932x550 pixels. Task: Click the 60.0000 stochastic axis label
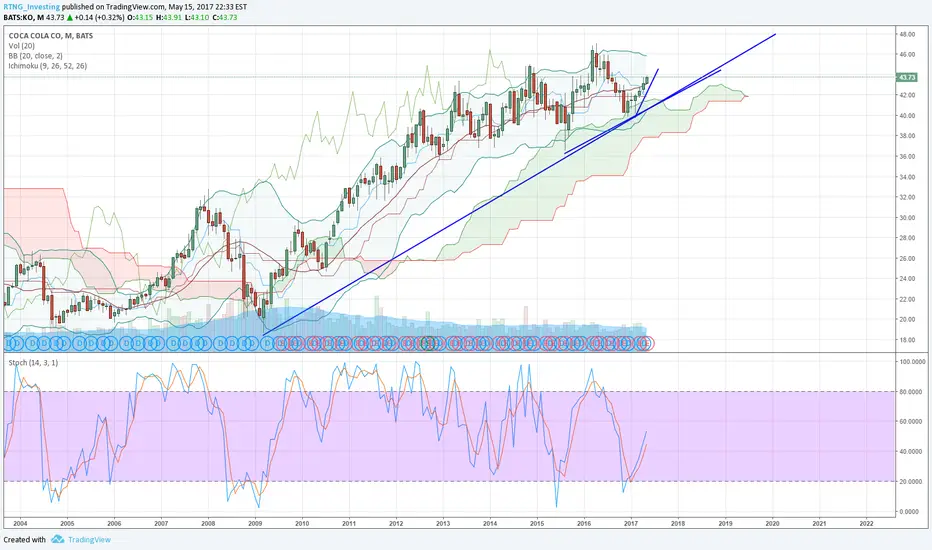point(912,422)
